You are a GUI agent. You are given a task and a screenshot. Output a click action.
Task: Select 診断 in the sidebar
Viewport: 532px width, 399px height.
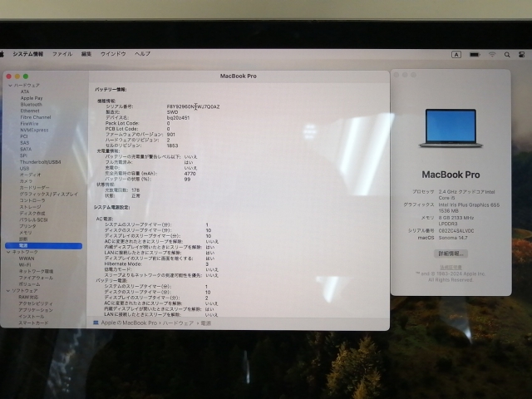coord(23,239)
